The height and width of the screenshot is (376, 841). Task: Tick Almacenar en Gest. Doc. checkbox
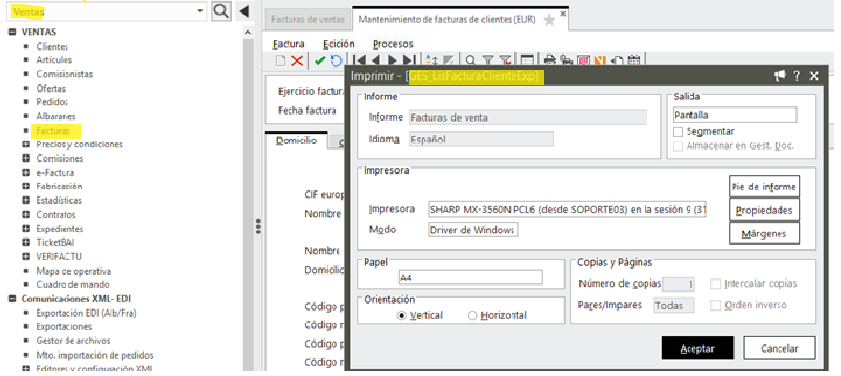pos(678,146)
